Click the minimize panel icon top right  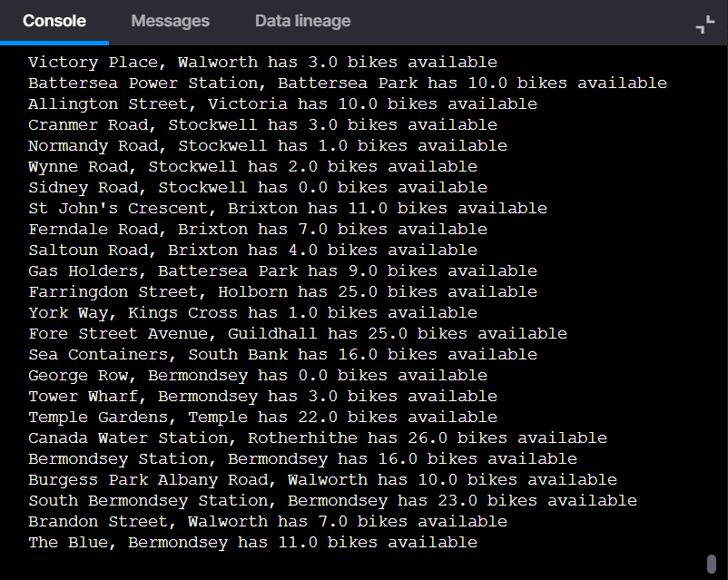[704, 25]
